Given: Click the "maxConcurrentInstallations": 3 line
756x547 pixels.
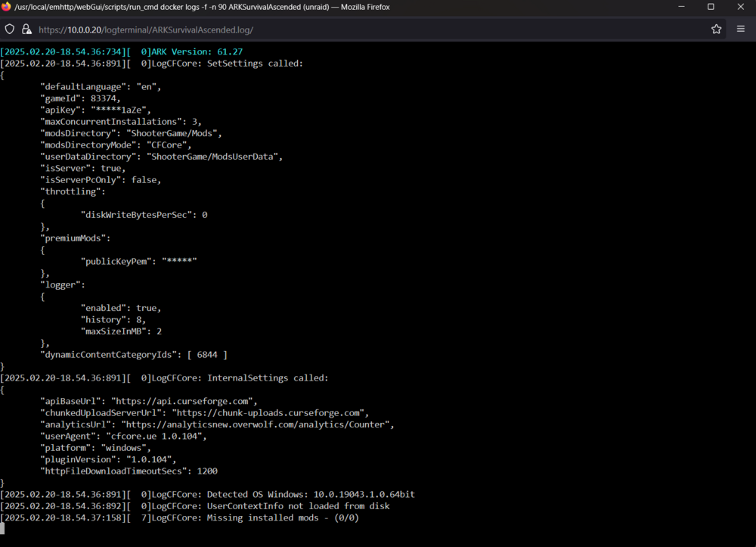Looking at the screenshot, I should click(x=121, y=122).
